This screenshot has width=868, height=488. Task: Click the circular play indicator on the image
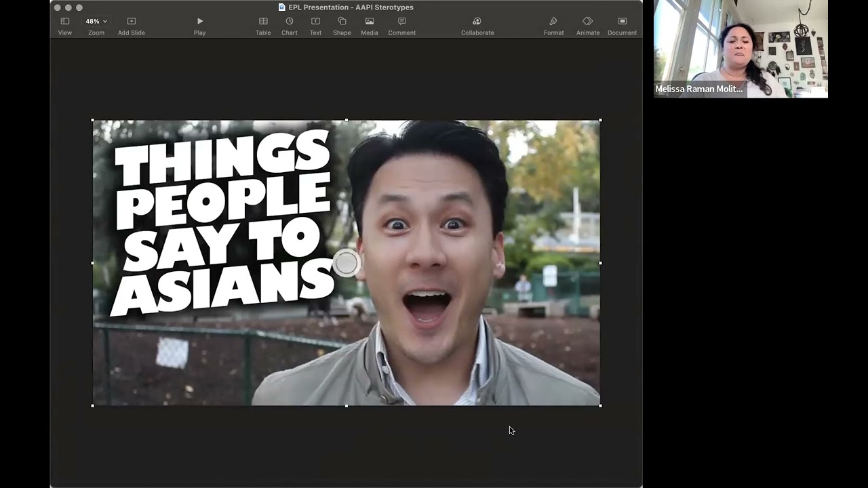(x=346, y=263)
